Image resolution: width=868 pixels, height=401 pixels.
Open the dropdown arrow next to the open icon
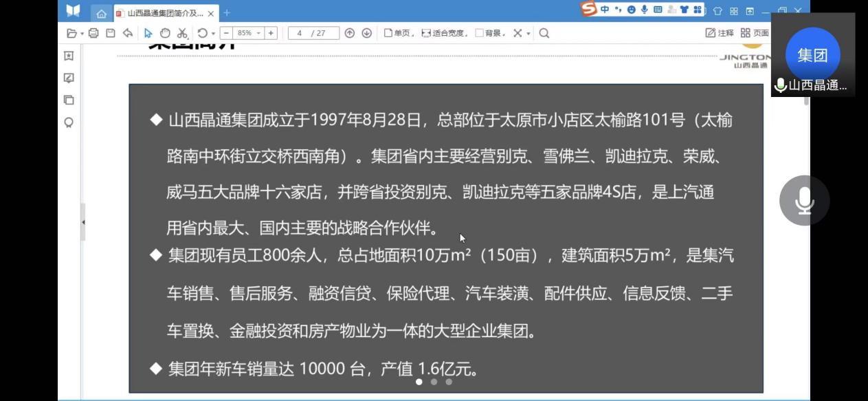[82, 32]
